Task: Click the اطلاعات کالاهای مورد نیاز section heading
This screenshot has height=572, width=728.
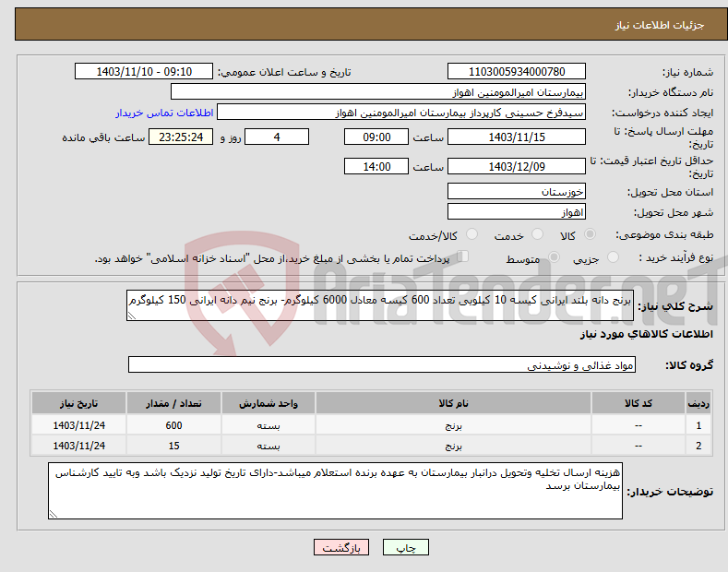Action: [x=646, y=334]
